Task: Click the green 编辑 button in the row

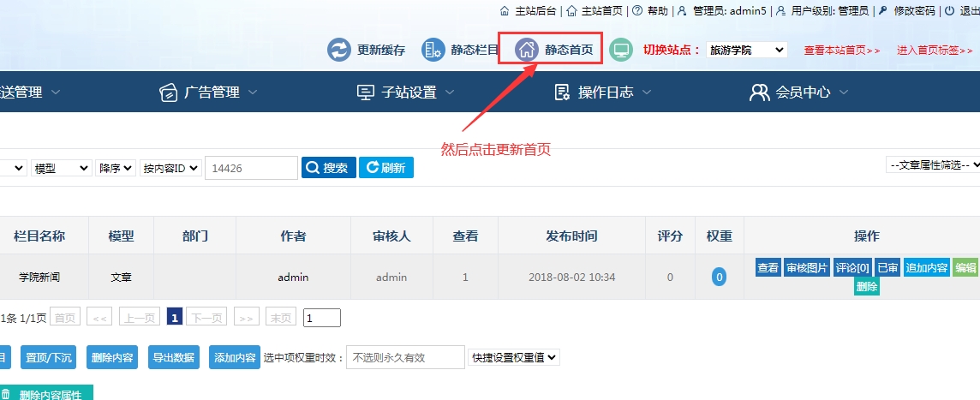Action: point(965,268)
